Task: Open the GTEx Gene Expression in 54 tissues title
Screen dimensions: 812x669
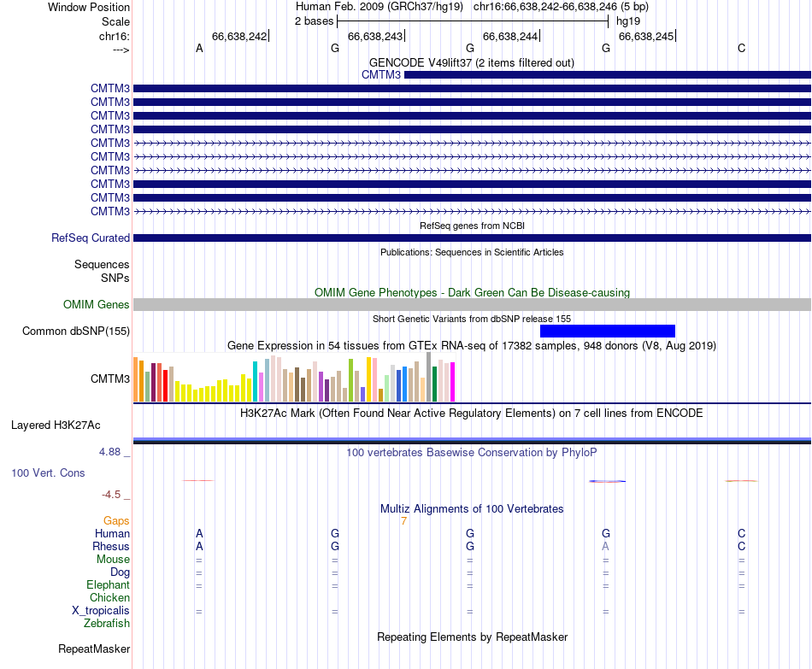Action: click(x=472, y=345)
